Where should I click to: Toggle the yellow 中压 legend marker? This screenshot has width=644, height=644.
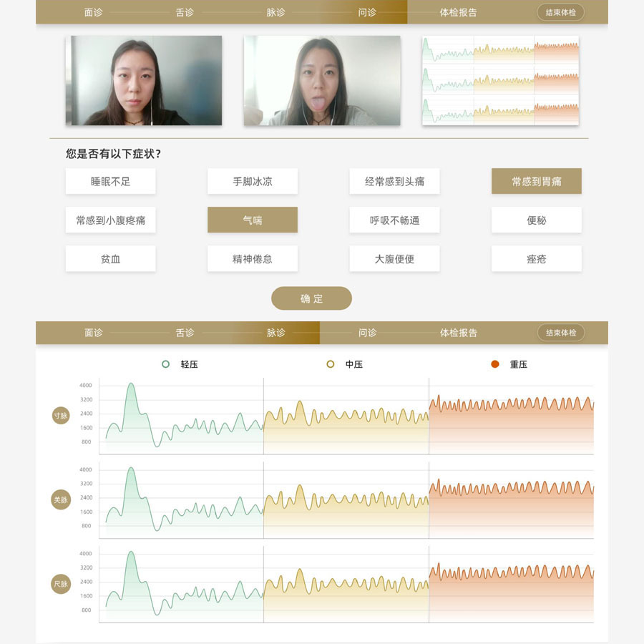pyautogui.click(x=330, y=364)
